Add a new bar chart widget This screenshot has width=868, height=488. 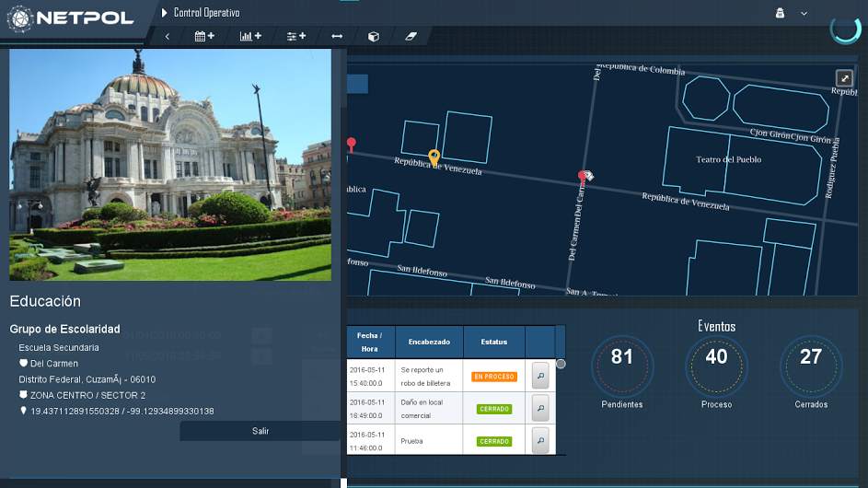pos(250,37)
